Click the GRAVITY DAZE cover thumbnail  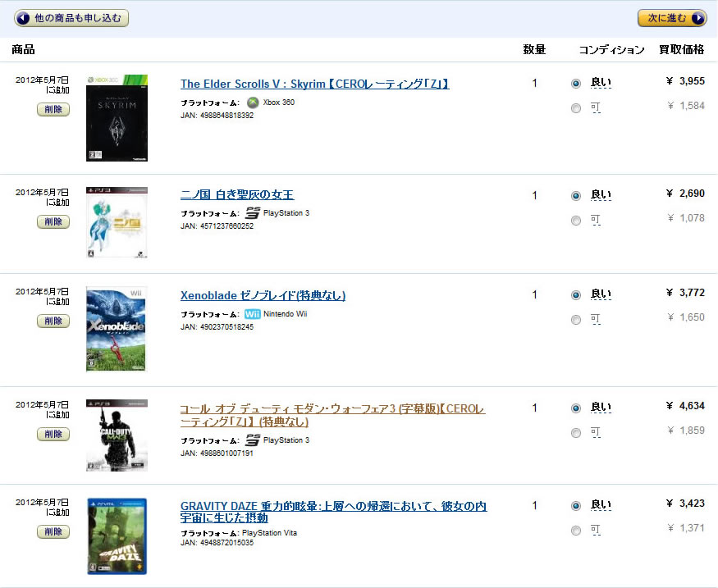(x=117, y=536)
